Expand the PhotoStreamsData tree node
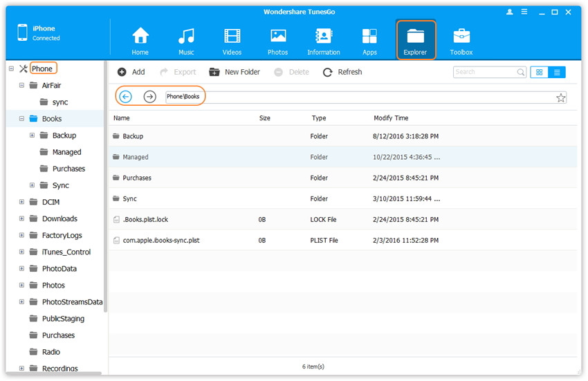 point(21,302)
